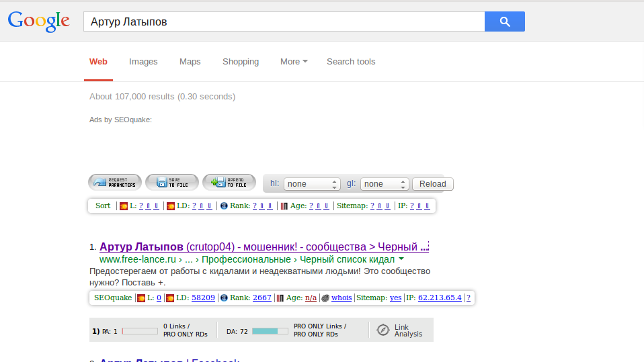This screenshot has height=362, width=644.
Task: Click the Rank value 2667 link
Action: 262,298
